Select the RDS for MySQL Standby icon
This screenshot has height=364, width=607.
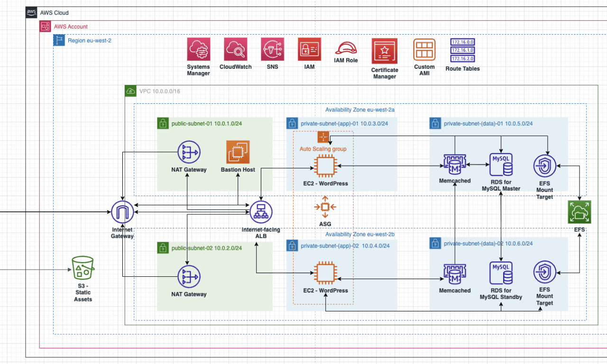[501, 273]
